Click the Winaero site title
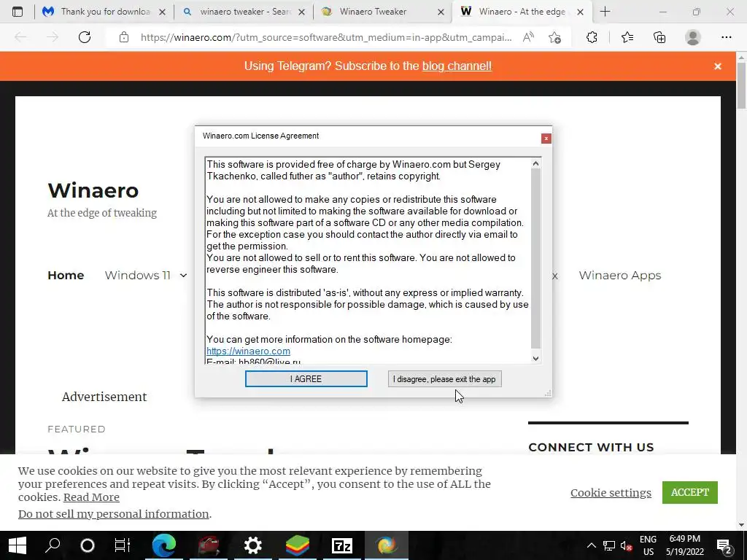Screen dimensions: 747x560 (x=93, y=190)
